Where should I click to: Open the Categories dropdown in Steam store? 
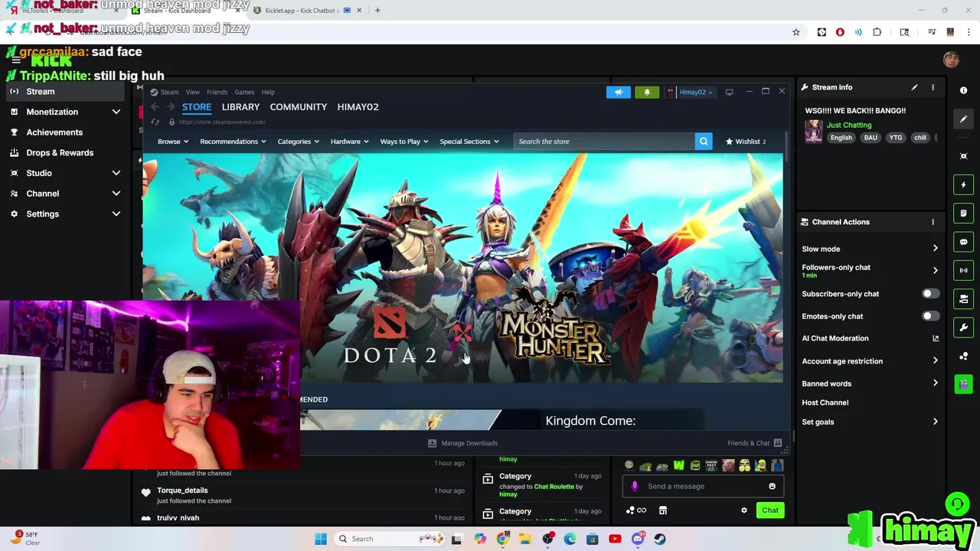coord(298,142)
